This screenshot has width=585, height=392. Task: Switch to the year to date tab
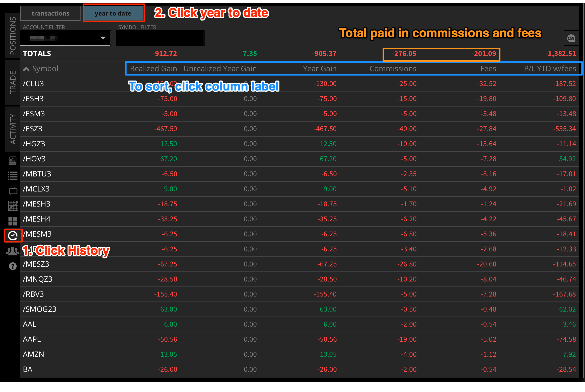point(113,13)
